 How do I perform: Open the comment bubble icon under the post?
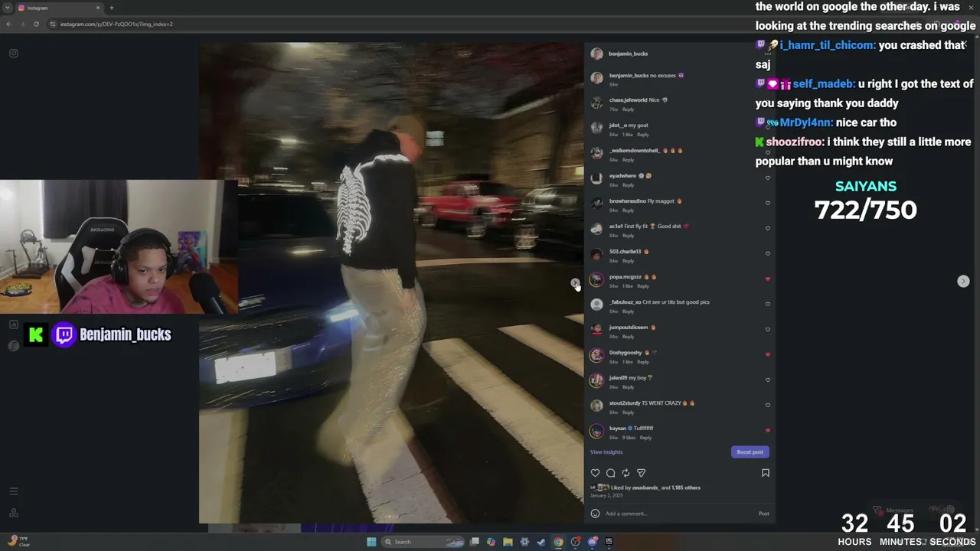click(x=610, y=473)
